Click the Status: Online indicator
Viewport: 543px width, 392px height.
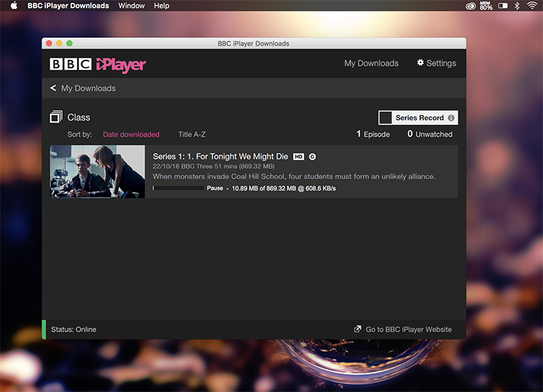[74, 330]
